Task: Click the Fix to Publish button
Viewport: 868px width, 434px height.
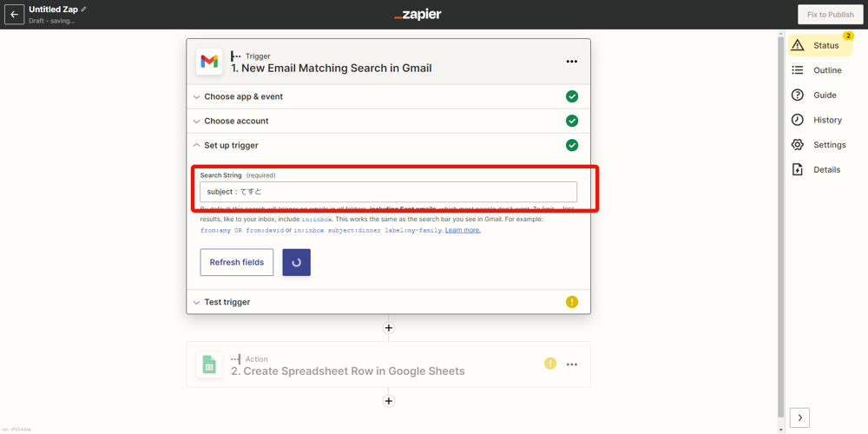Action: click(830, 15)
